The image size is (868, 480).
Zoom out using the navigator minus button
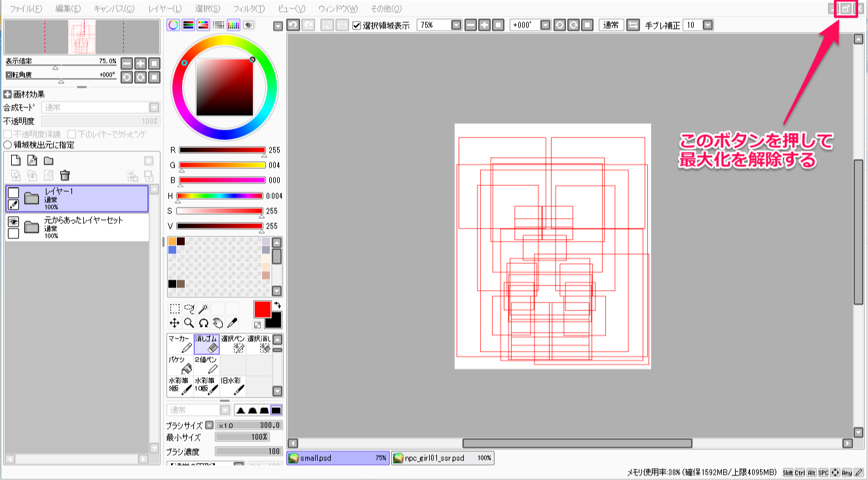tap(126, 64)
